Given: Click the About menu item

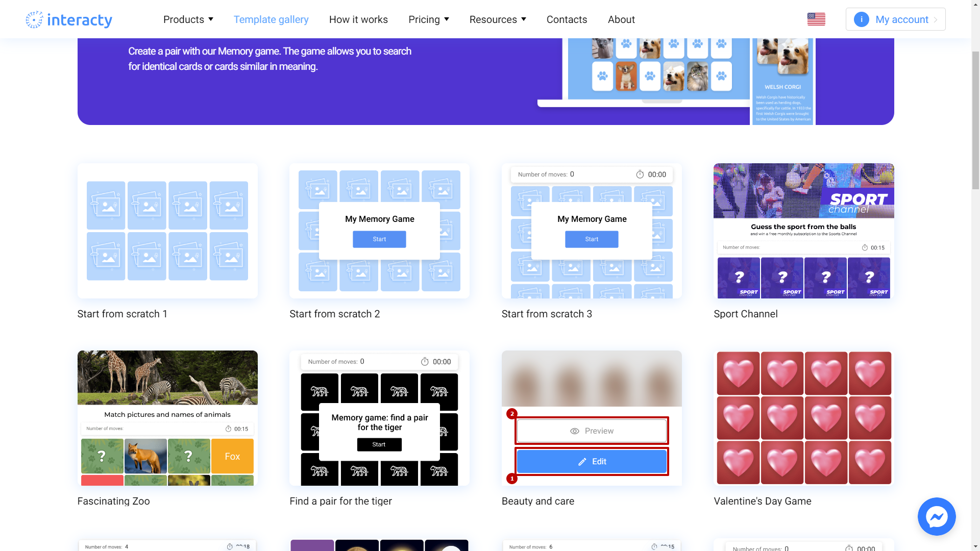Looking at the screenshot, I should [x=621, y=19].
